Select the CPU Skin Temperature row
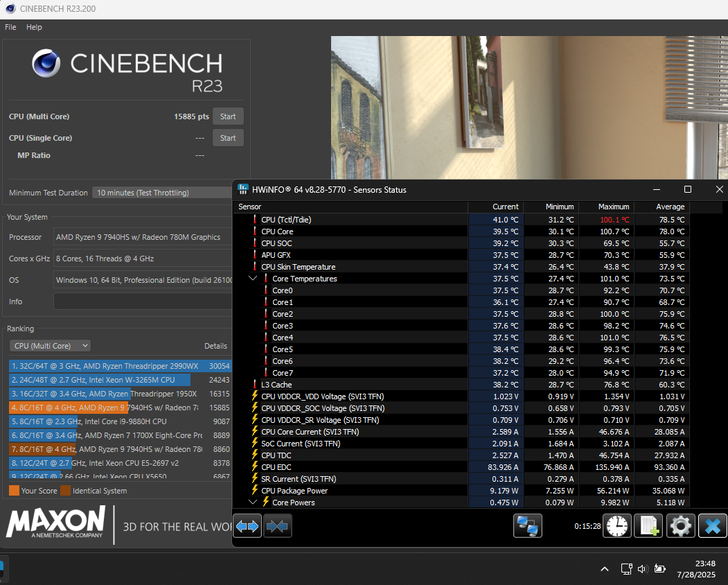Image resolution: width=728 pixels, height=585 pixels. 461,266
